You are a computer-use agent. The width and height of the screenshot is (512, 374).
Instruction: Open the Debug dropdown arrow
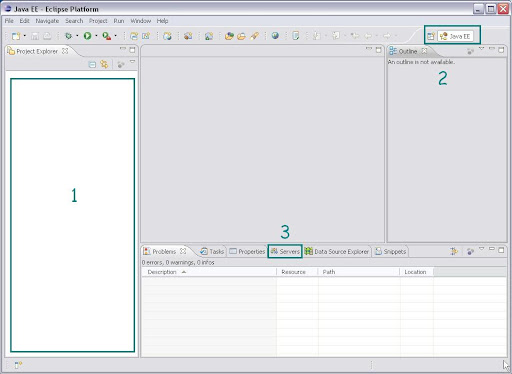click(77, 36)
